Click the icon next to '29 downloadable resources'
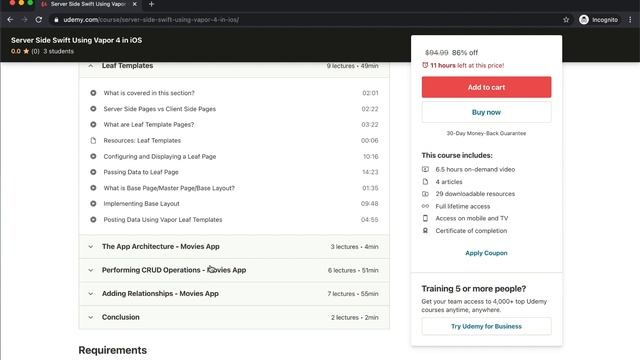Screen dimensions: 640x360 [425, 194]
